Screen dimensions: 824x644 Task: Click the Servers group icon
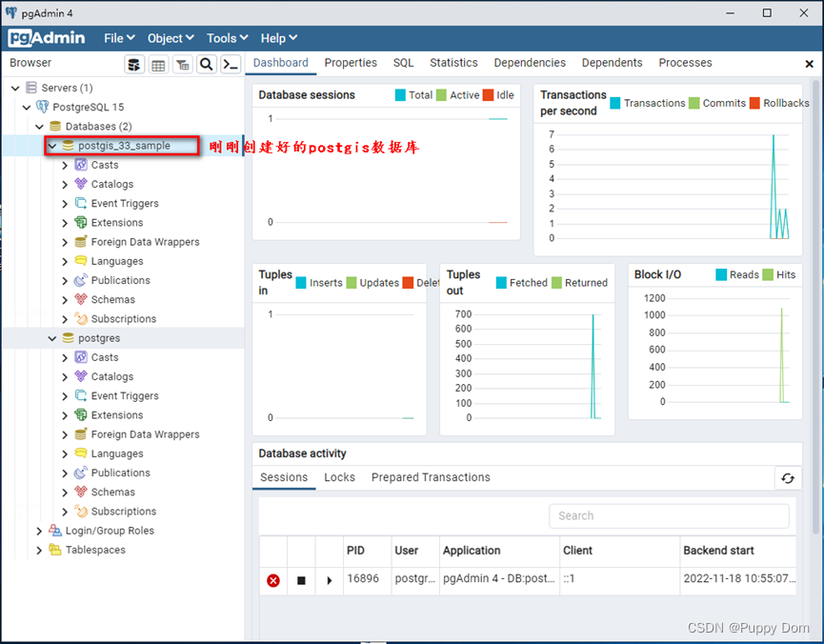pyautogui.click(x=31, y=88)
